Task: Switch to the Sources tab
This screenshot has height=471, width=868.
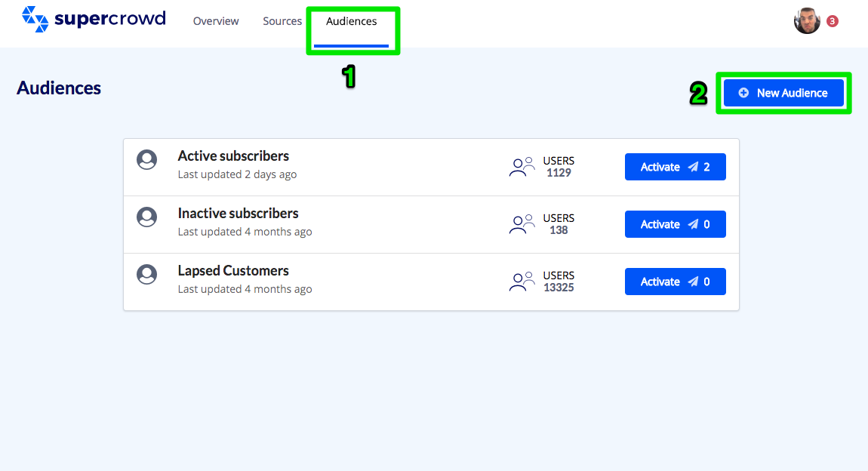Action: pos(282,21)
